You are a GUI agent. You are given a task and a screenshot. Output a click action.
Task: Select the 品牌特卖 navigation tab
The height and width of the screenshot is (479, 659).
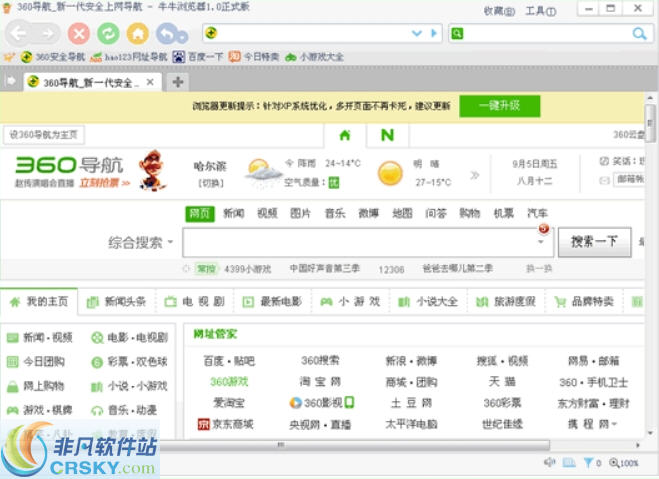(x=584, y=302)
